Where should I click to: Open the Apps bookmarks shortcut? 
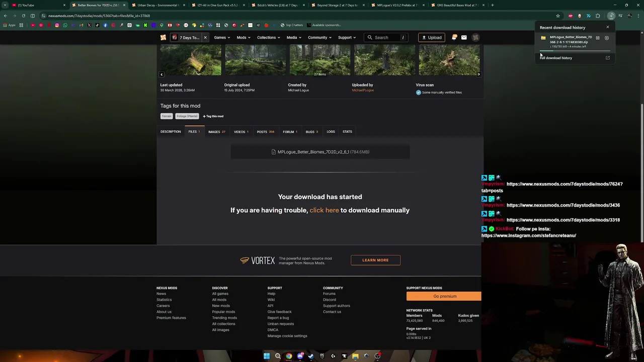[9, 25]
